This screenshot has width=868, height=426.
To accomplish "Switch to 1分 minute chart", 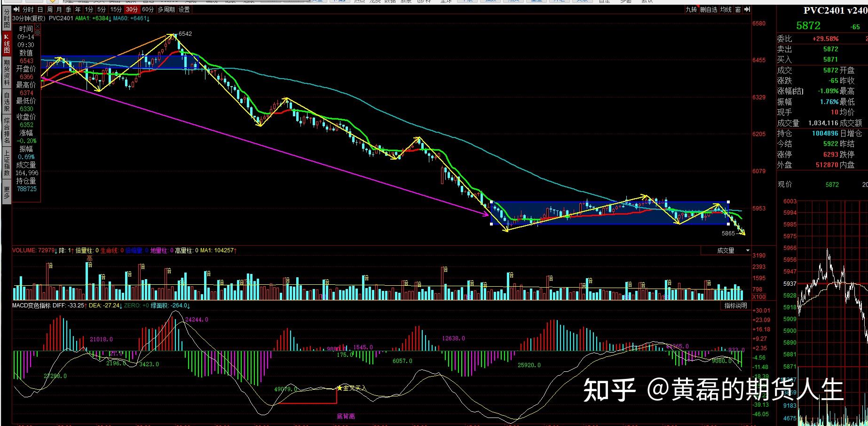I will click(89, 9).
